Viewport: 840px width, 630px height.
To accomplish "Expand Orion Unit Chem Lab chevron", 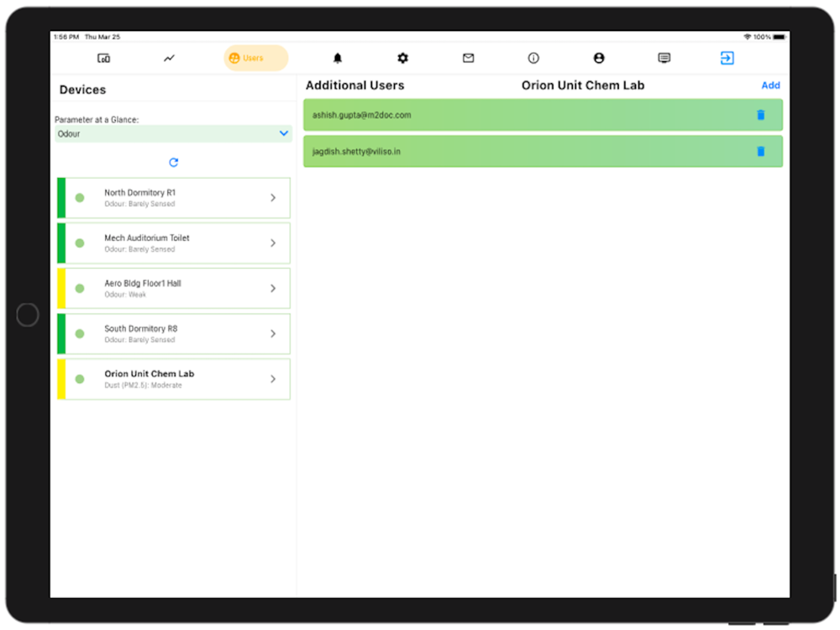I will (273, 379).
